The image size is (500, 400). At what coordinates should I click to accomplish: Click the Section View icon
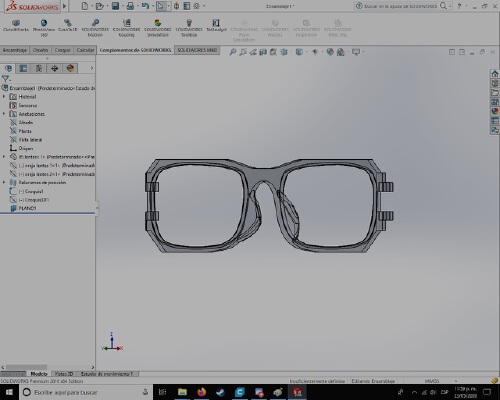(x=263, y=52)
